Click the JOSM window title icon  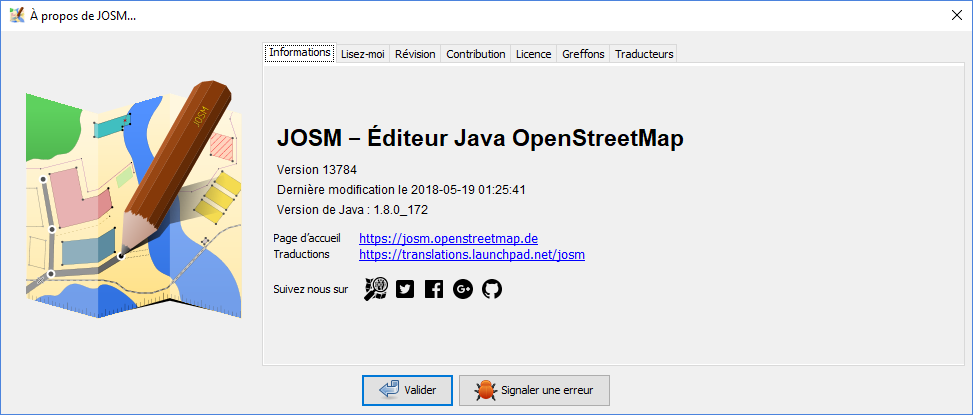coord(17,16)
